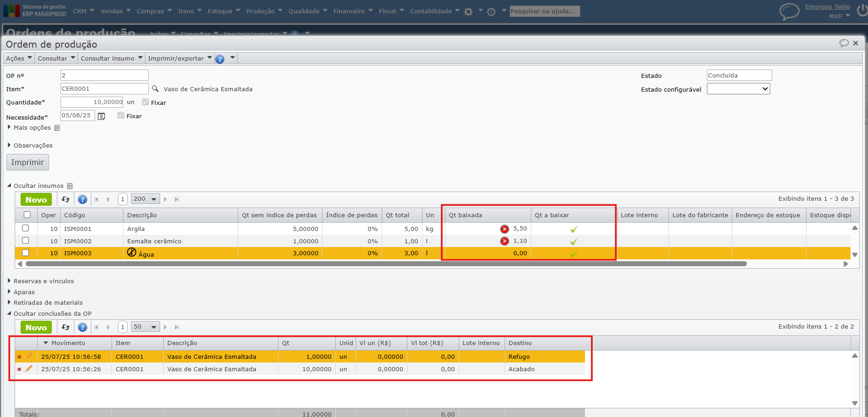Open the settings gear icon in top bar
Image resolution: width=868 pixels, height=417 pixels.
click(x=468, y=12)
